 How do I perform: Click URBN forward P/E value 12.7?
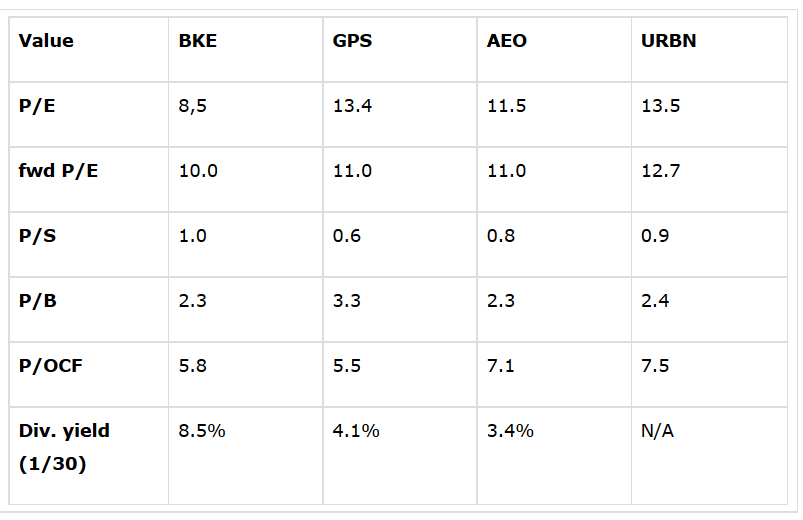(x=660, y=171)
